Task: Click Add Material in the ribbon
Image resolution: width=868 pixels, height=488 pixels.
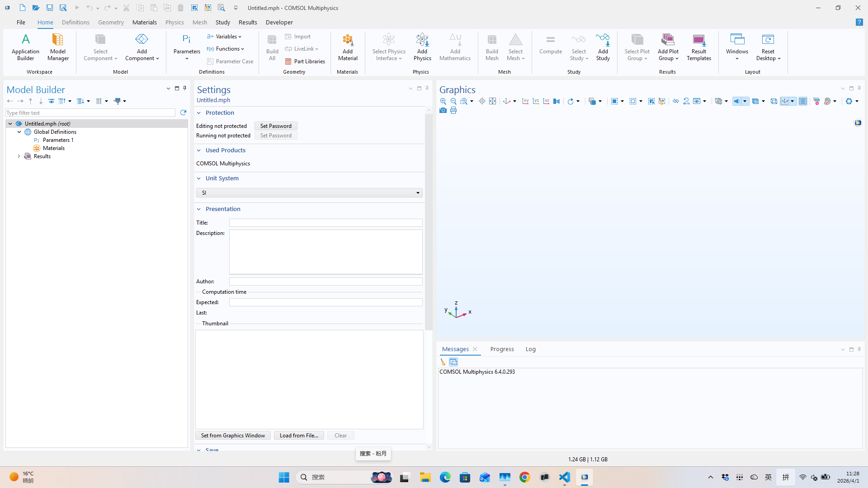Action: pyautogui.click(x=347, y=47)
